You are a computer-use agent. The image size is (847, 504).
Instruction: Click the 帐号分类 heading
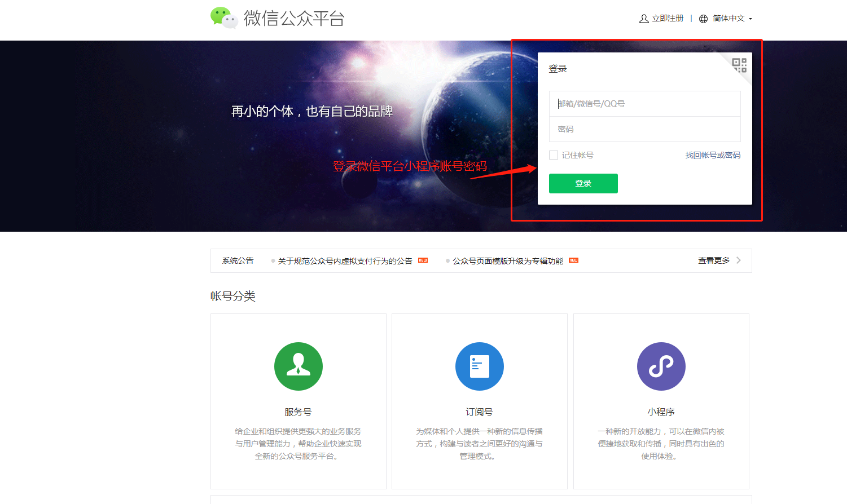click(233, 296)
